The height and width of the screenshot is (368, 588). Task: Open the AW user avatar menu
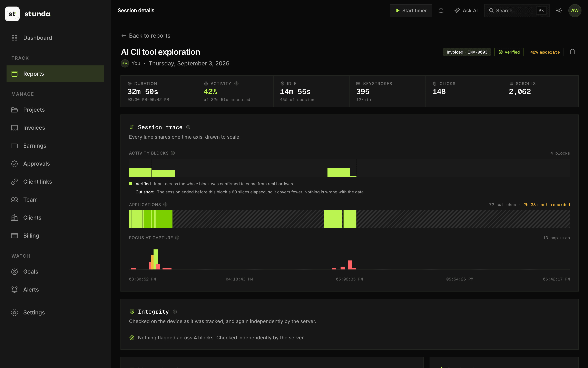(575, 10)
